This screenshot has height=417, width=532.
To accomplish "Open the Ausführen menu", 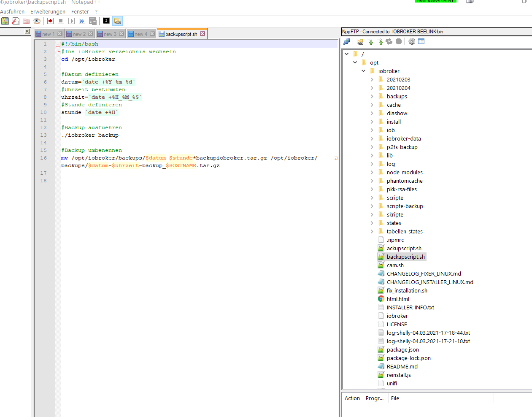I will (12, 12).
